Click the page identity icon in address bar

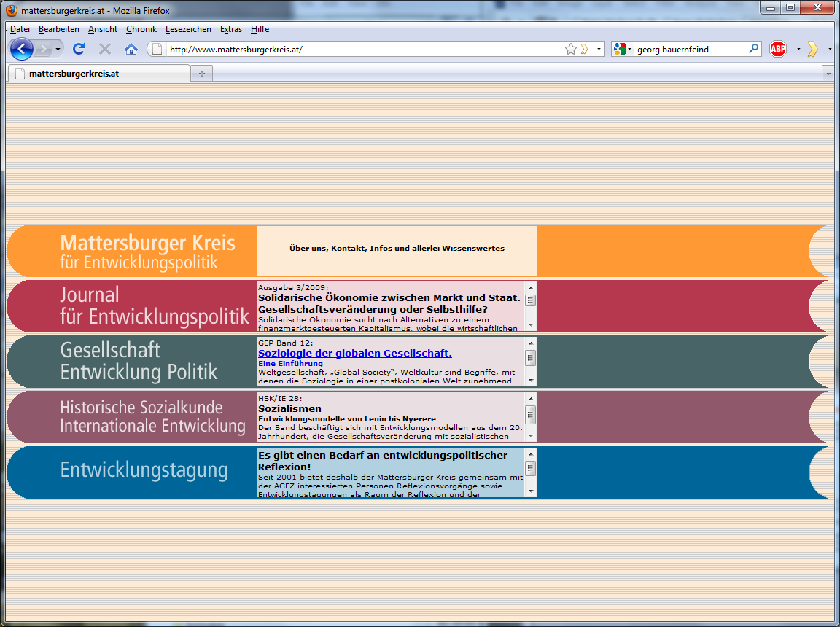point(157,50)
